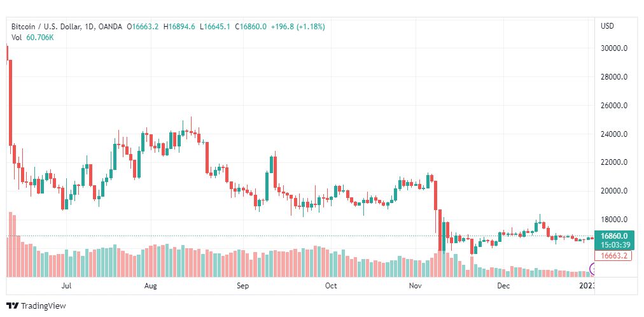The width and height of the screenshot is (644, 317).
Task: Open the TradingView text link
Action: click(x=43, y=306)
